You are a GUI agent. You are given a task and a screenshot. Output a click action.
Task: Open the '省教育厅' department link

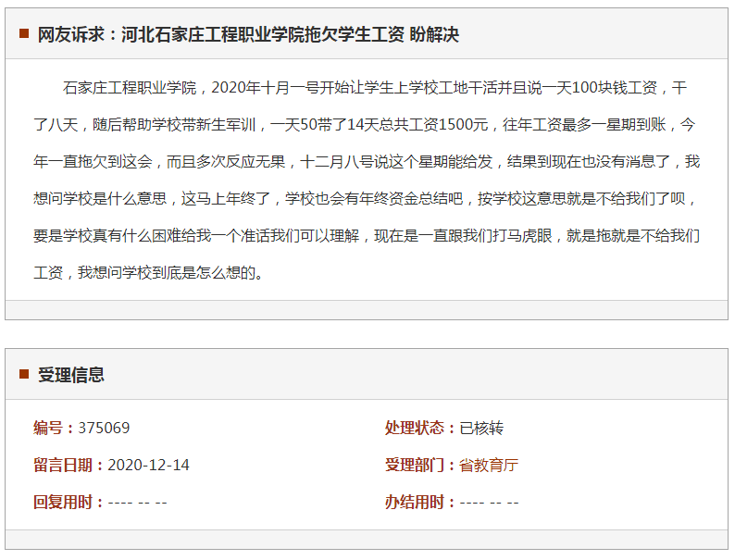(x=489, y=465)
